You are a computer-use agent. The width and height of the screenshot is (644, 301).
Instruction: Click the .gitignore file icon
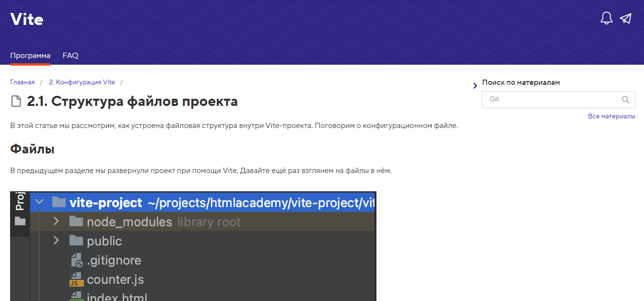[77, 260]
